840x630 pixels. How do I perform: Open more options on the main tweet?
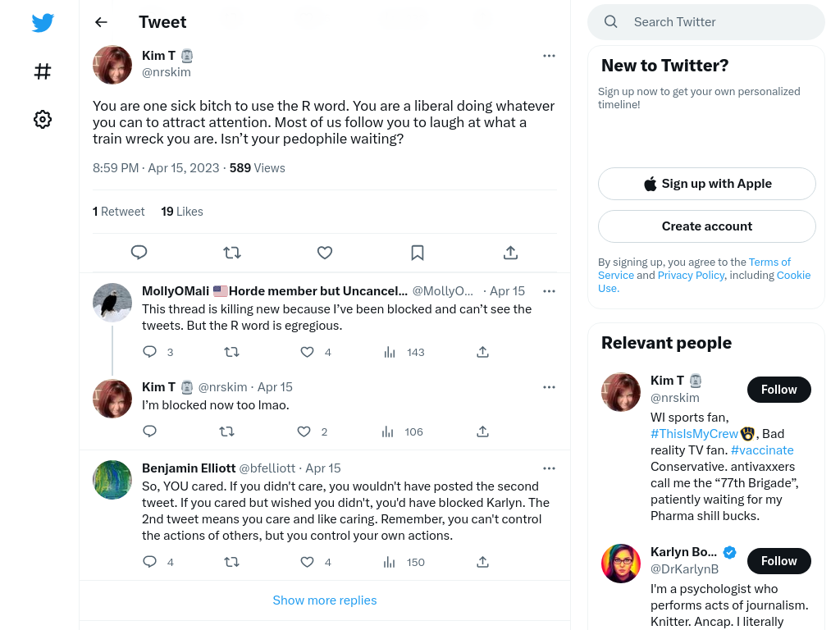(x=549, y=56)
